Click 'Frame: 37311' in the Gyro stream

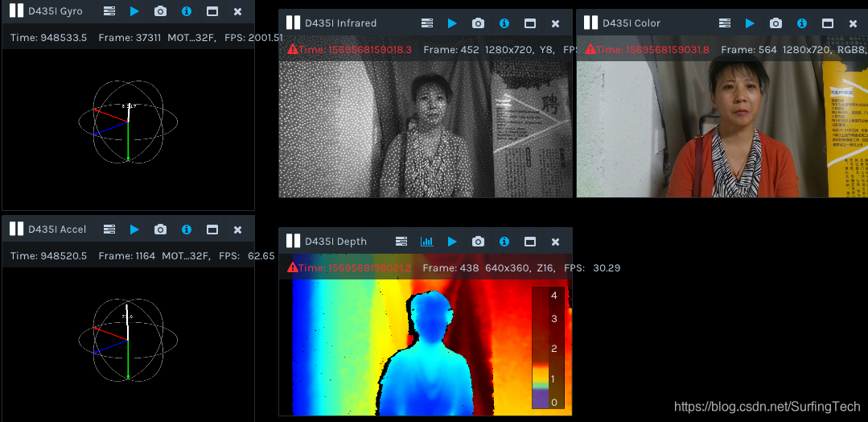(130, 38)
